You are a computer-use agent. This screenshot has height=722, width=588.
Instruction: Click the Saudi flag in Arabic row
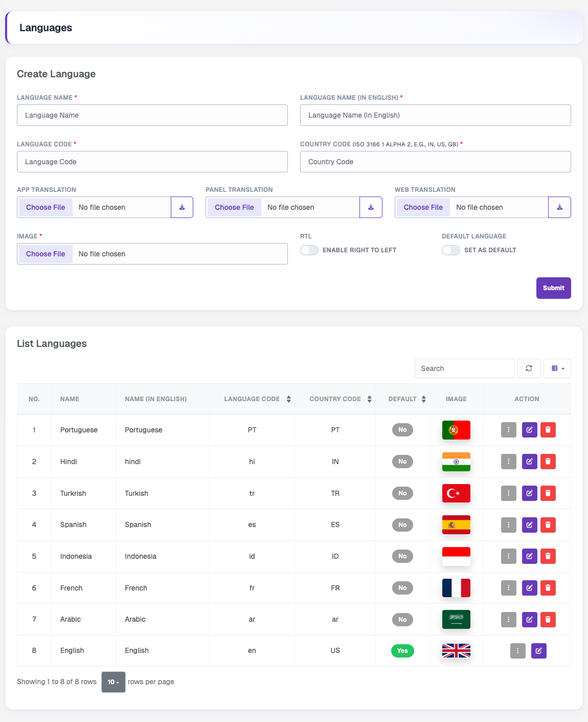pos(456,620)
